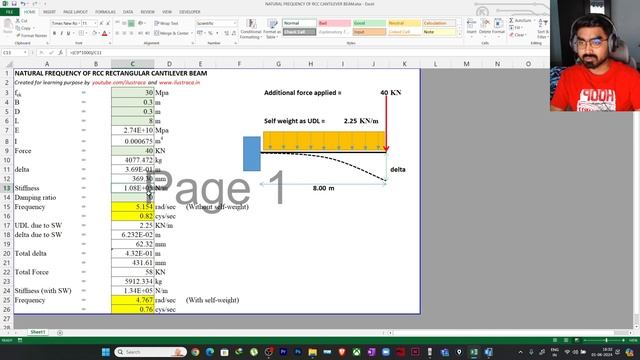
Task: Open the www.ilustraca.in link
Action: point(180,82)
